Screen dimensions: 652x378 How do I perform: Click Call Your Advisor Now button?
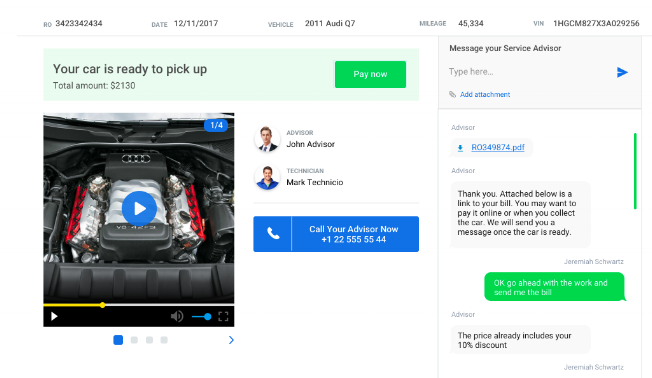click(336, 234)
